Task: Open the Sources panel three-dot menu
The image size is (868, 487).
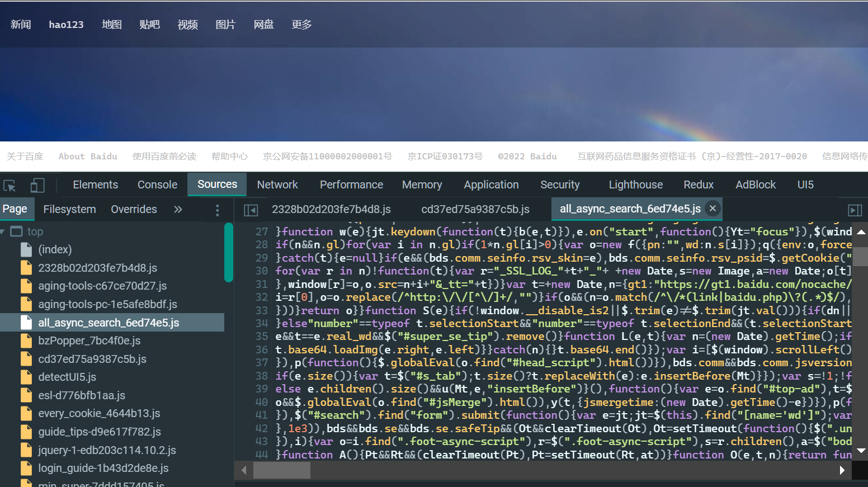Action: (x=218, y=210)
